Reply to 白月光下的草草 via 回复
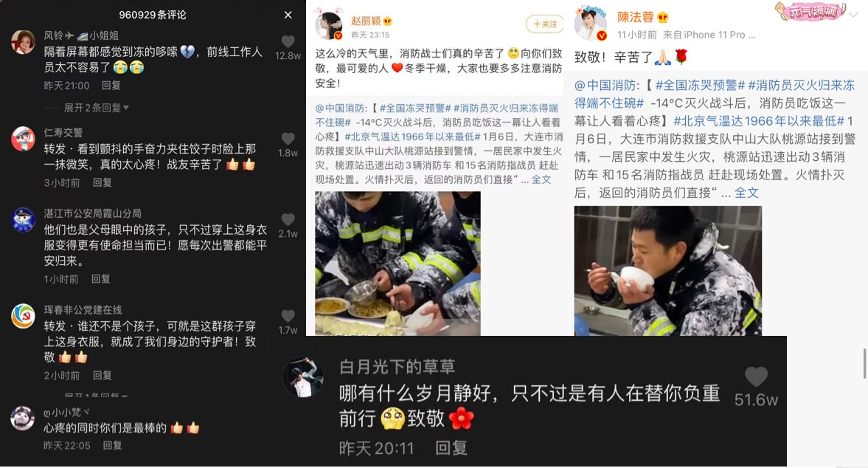This screenshot has width=868, height=468. tap(451, 447)
